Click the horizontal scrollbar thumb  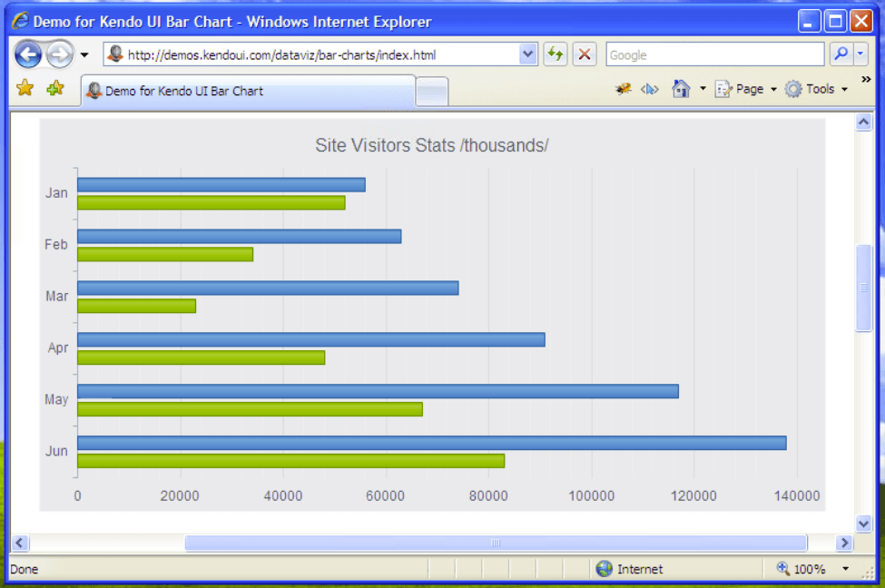pyautogui.click(x=495, y=543)
